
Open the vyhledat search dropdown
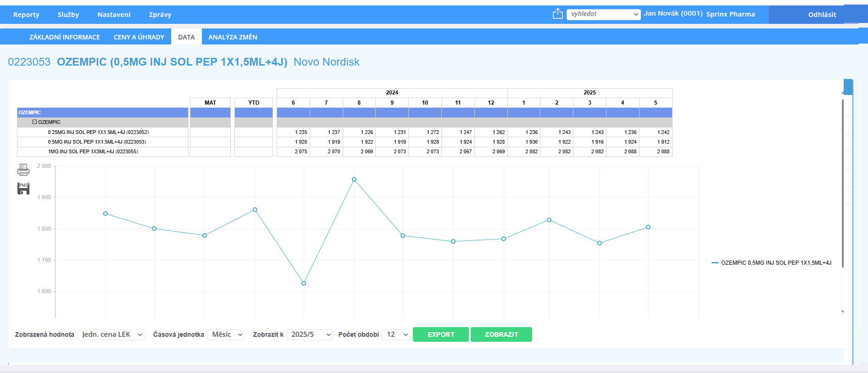tap(603, 14)
